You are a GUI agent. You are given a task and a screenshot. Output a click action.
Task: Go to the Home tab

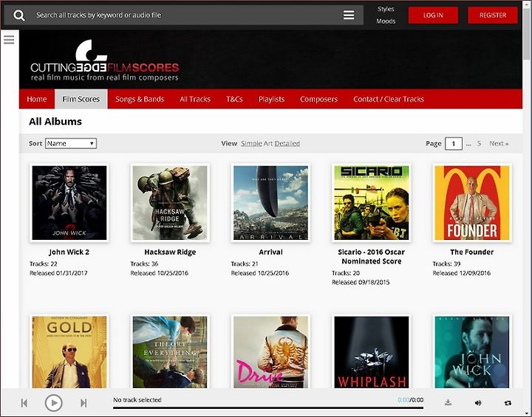[37, 99]
